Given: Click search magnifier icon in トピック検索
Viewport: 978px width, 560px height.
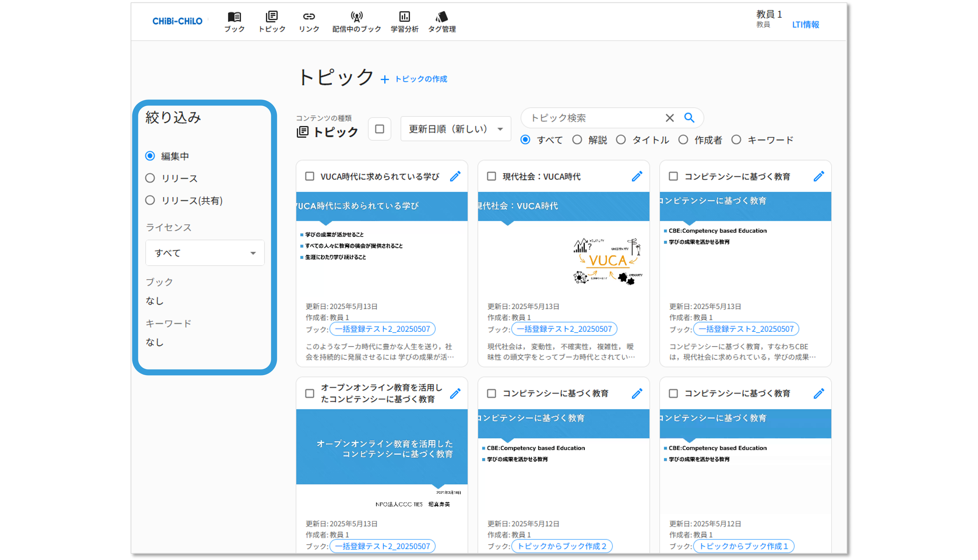Looking at the screenshot, I should [x=689, y=118].
